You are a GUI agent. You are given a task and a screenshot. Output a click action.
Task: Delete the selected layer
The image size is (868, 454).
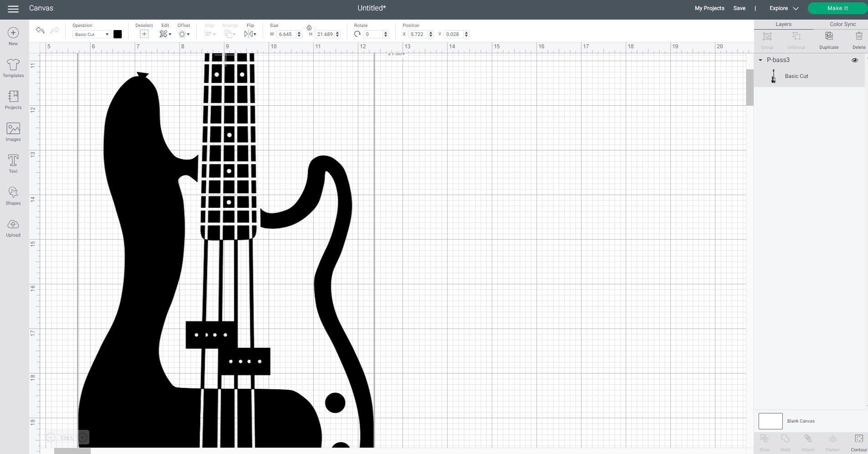pos(858,39)
